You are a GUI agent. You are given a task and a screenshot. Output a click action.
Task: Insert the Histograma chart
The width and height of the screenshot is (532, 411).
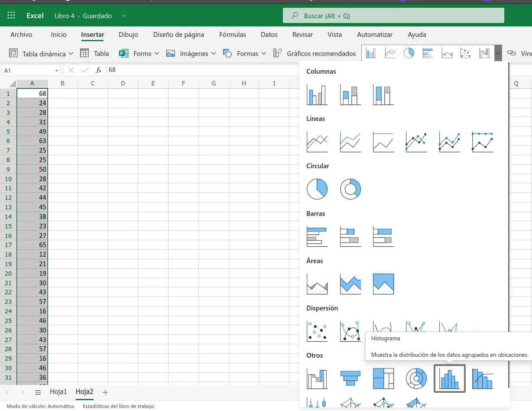[x=450, y=378]
